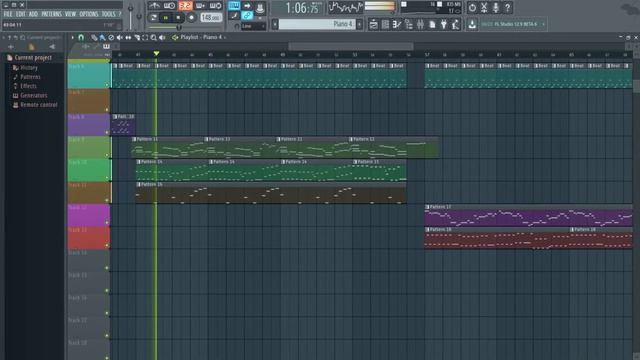
Task: Select the cyan Track 6 header
Action: pyautogui.click(x=89, y=75)
